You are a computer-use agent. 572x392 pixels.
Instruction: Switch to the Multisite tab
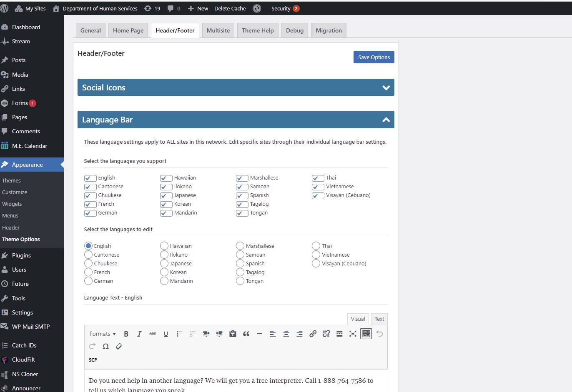click(218, 30)
